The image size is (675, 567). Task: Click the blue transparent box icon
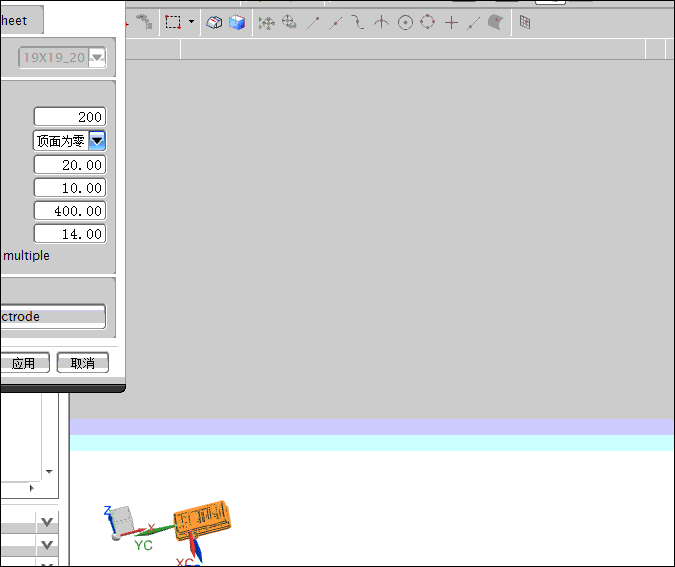tap(237, 22)
